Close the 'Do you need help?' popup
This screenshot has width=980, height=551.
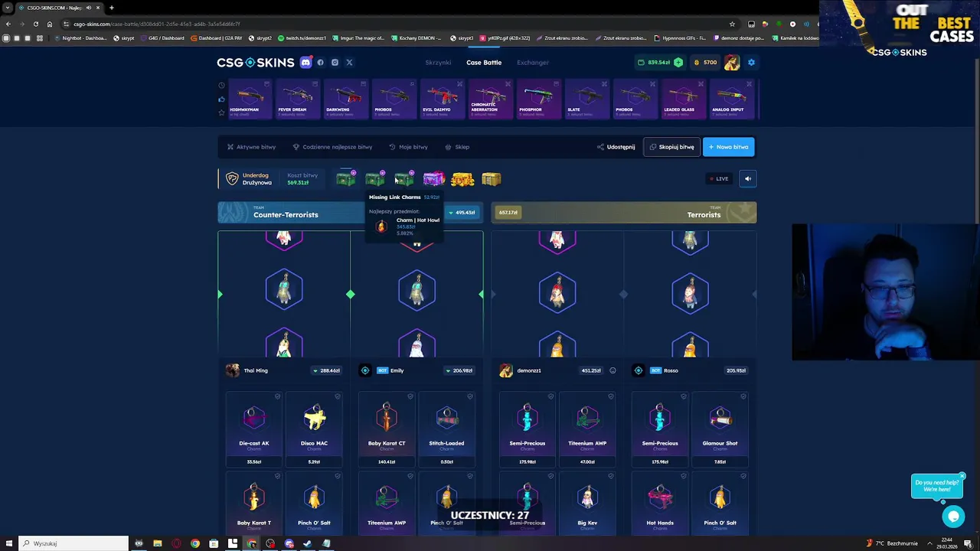click(x=962, y=476)
